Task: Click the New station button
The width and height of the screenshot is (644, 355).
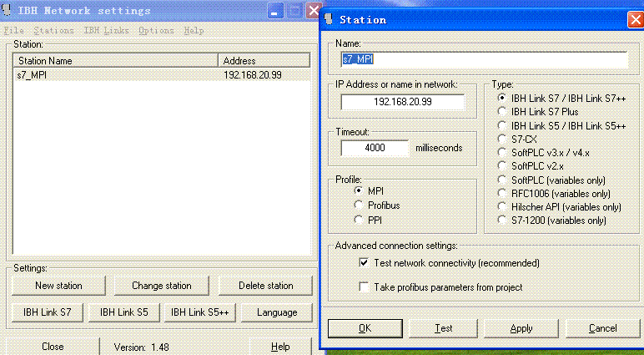Action: tap(58, 286)
